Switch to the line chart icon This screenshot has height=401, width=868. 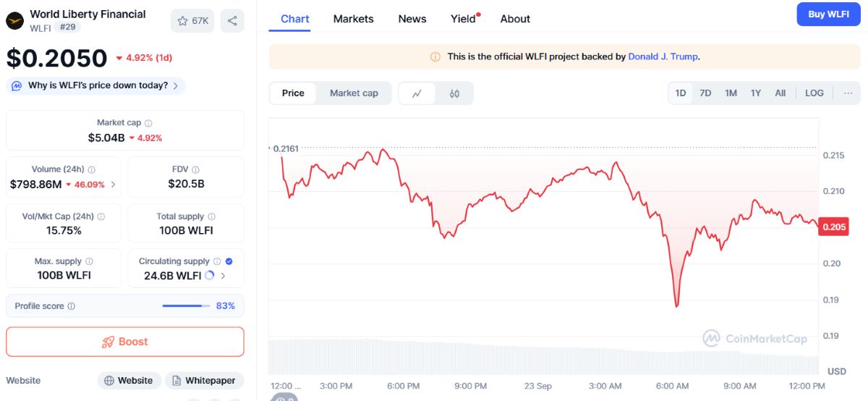coord(417,93)
